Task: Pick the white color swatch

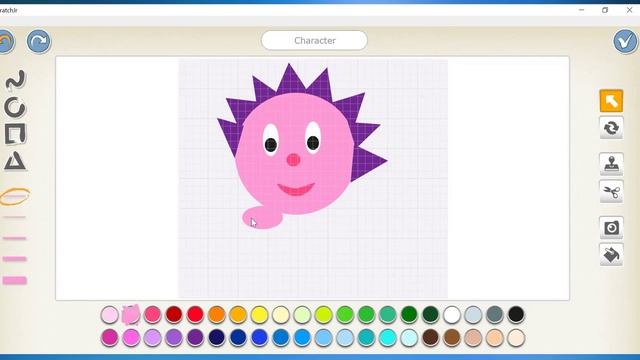Action: (x=452, y=315)
